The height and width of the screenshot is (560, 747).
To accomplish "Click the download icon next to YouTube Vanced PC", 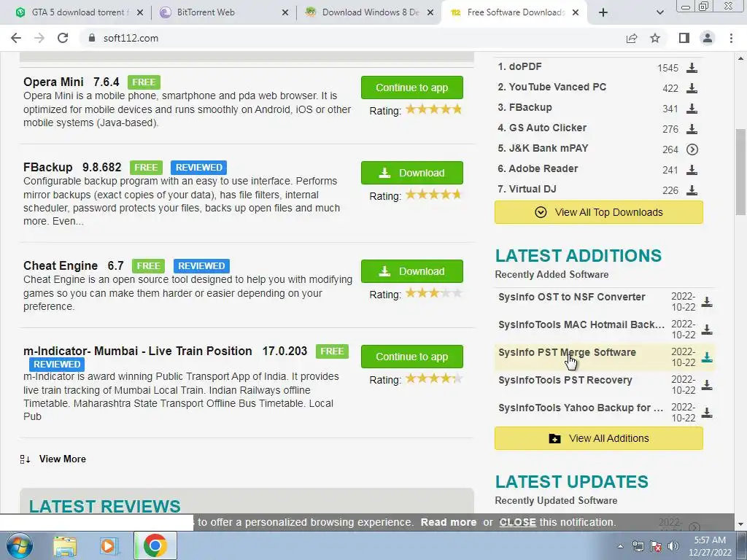I will coord(692,88).
